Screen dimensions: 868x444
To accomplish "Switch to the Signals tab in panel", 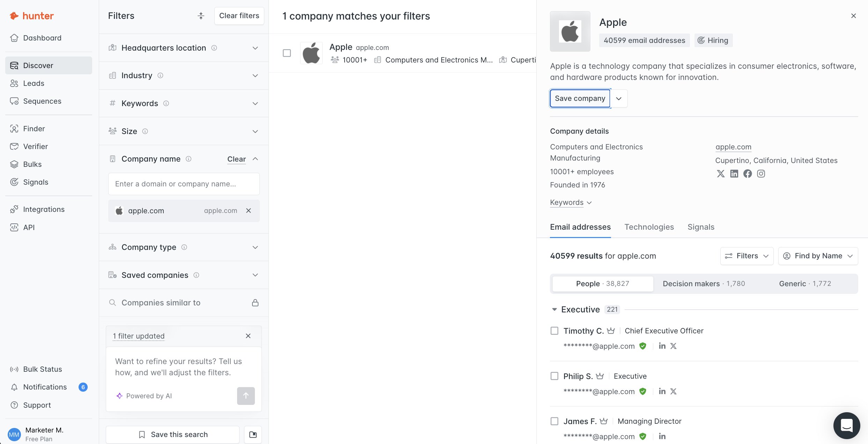I will 701,227.
